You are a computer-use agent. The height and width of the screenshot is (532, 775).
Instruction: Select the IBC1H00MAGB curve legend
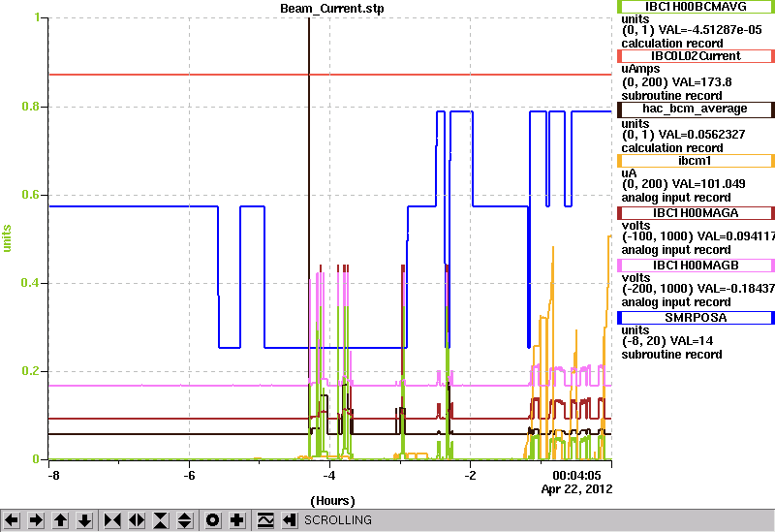click(696, 266)
